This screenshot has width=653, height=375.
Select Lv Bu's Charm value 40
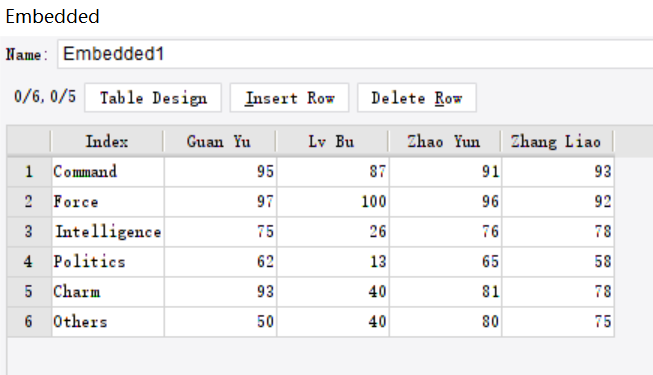[333, 292]
